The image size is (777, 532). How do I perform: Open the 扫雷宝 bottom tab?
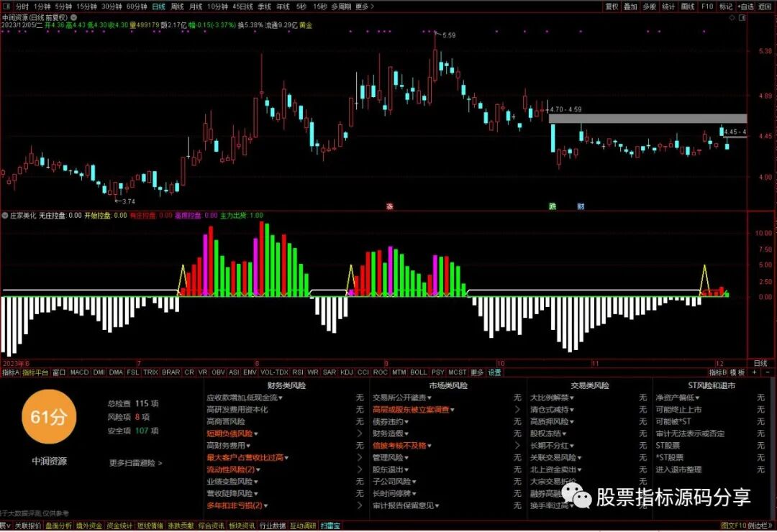[x=330, y=526]
